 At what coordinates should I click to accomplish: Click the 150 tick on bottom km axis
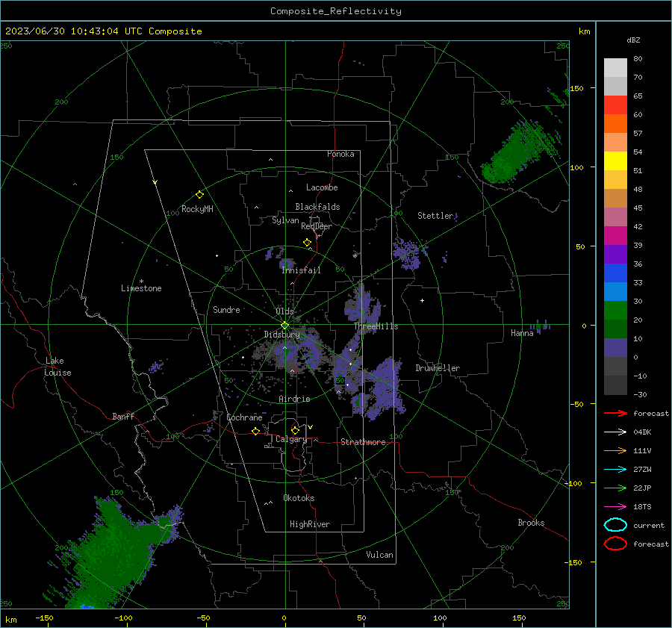[519, 618]
